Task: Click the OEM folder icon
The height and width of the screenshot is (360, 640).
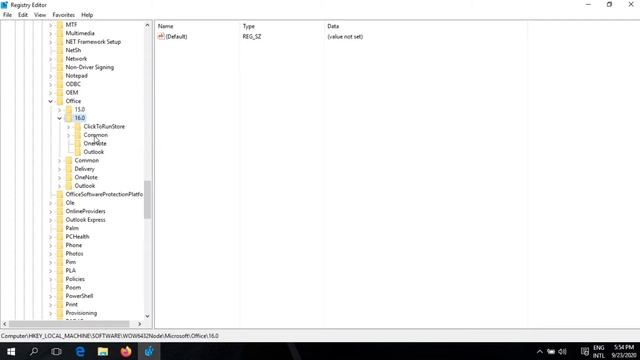Action: (x=60, y=93)
